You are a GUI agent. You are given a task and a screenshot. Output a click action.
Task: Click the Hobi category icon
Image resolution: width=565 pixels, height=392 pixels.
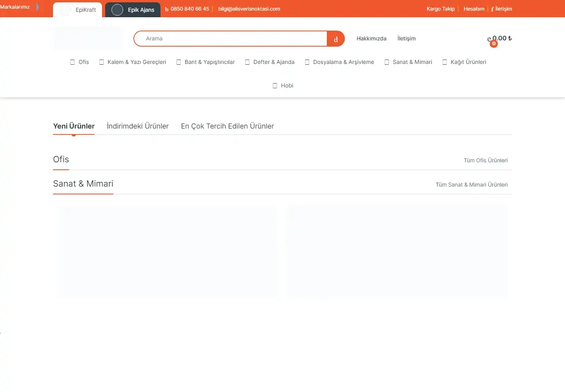[x=275, y=85]
